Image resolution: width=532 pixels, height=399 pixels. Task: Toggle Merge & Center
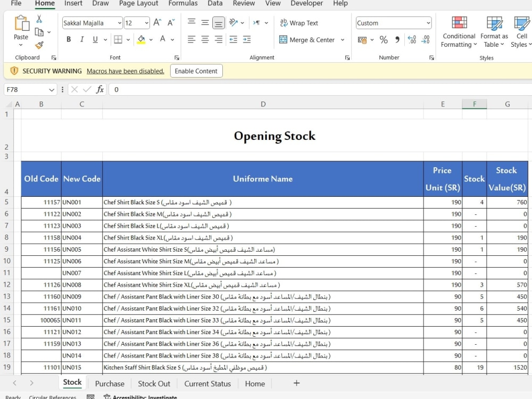point(307,40)
